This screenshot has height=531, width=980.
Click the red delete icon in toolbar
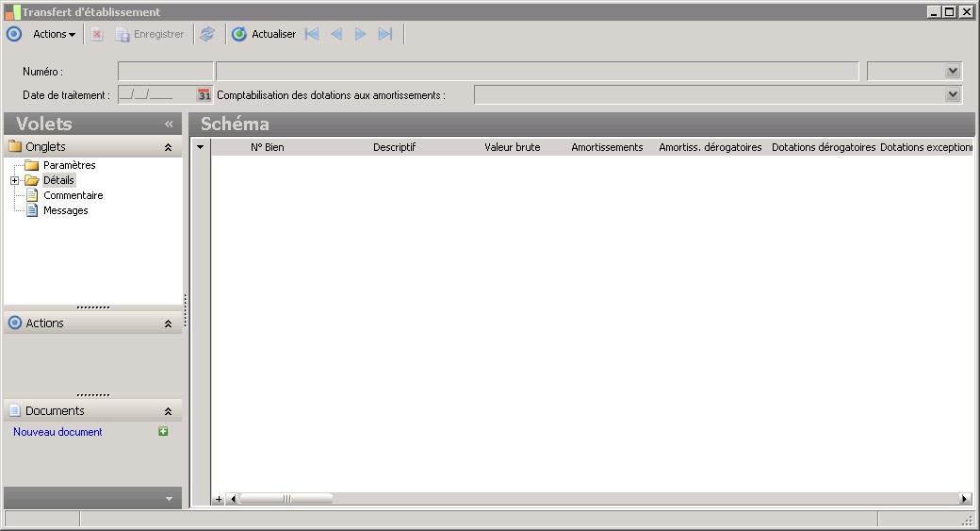pyautogui.click(x=97, y=34)
